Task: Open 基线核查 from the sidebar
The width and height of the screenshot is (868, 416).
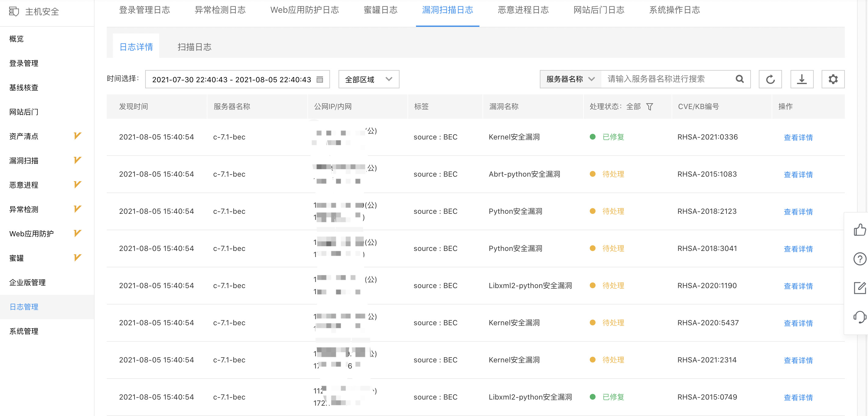Action: click(x=23, y=87)
